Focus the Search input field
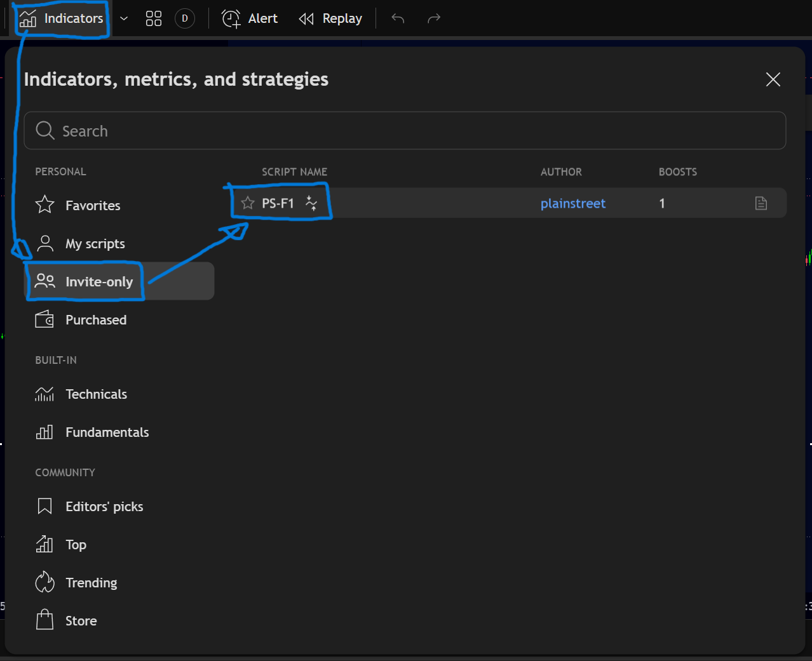 405,131
